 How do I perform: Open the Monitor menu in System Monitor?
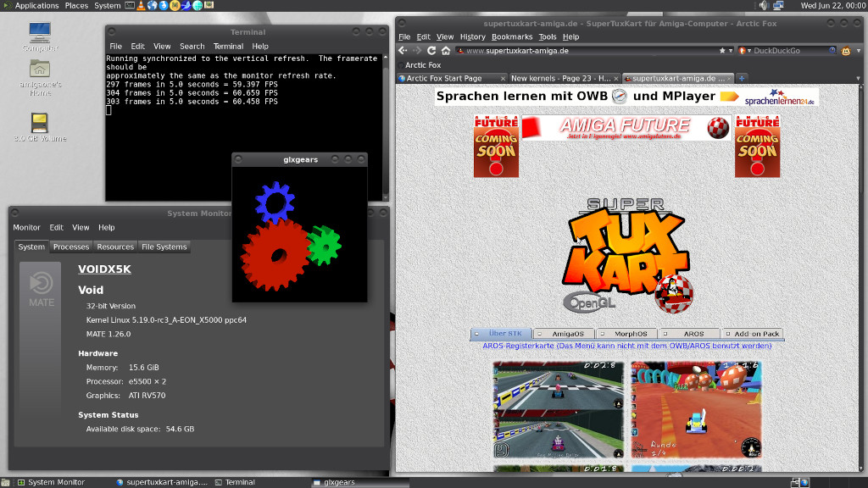[x=26, y=227]
